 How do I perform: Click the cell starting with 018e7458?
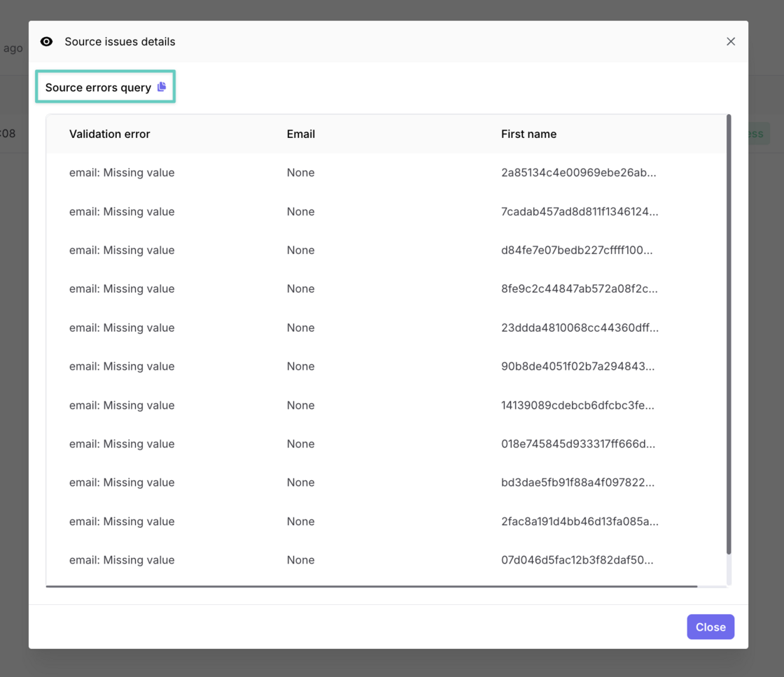click(577, 444)
